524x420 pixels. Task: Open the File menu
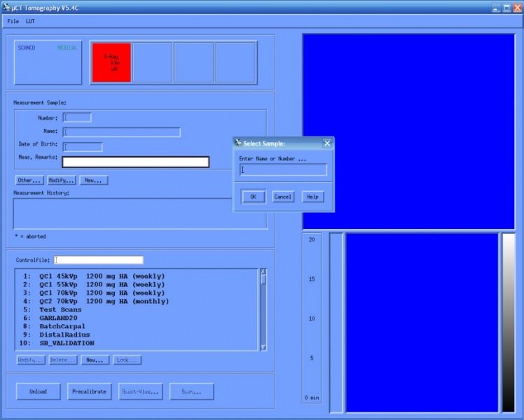(13, 22)
